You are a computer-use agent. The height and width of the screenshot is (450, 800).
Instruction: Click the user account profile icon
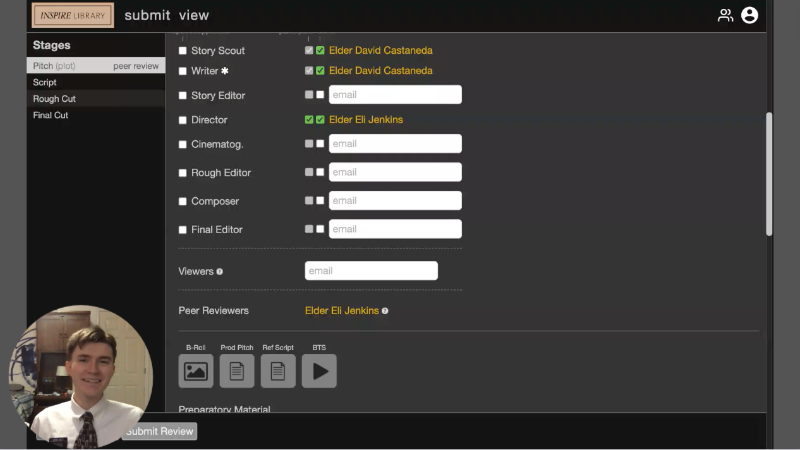click(749, 15)
